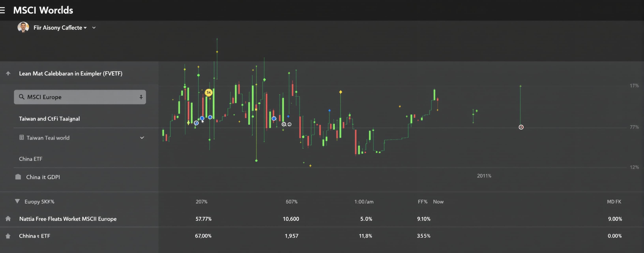
Task: Click the yellow 5K chart badge
Action: click(x=209, y=93)
